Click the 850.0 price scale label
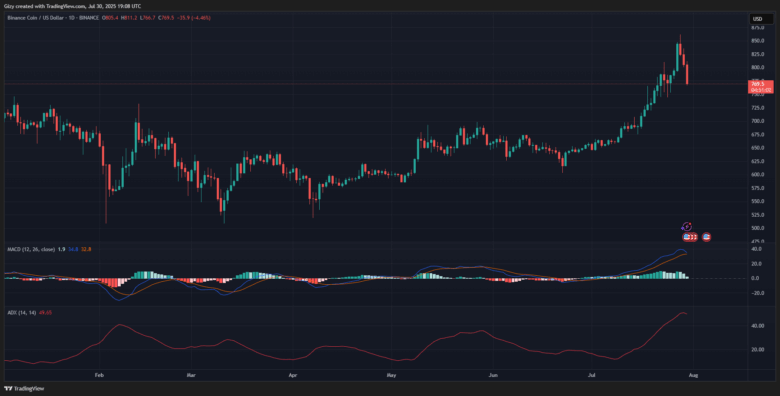 pyautogui.click(x=758, y=41)
